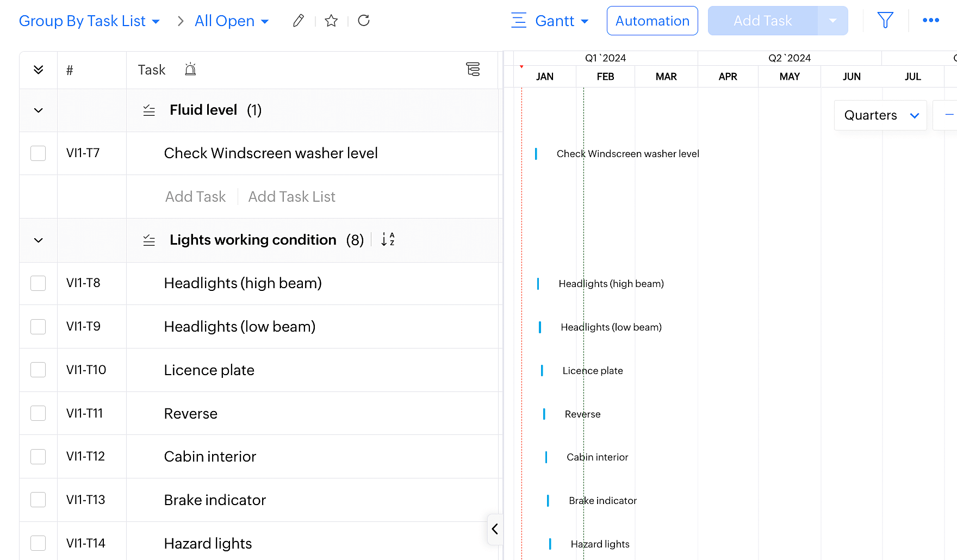Open the All Open filter menu
This screenshot has width=957, height=560.
[x=232, y=21]
